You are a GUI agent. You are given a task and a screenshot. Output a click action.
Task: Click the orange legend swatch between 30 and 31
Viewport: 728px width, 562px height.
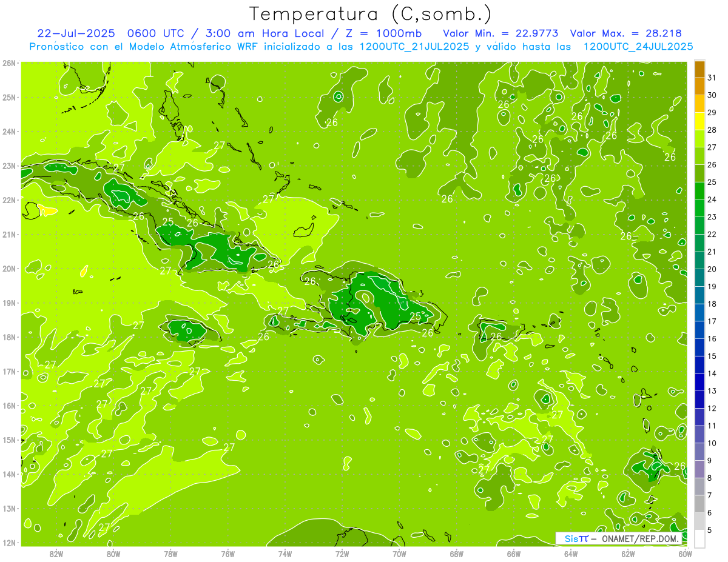(x=699, y=87)
